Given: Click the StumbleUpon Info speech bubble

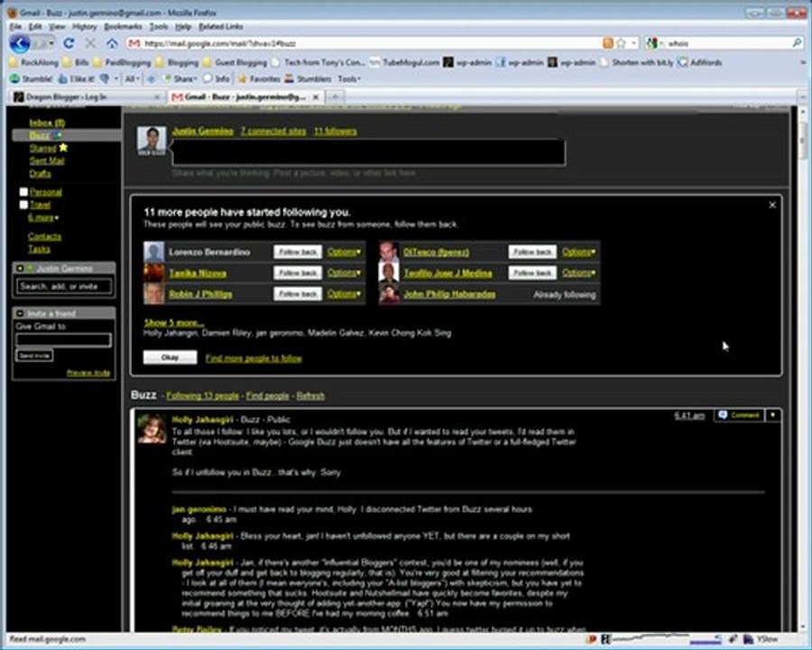Looking at the screenshot, I should coord(217,79).
